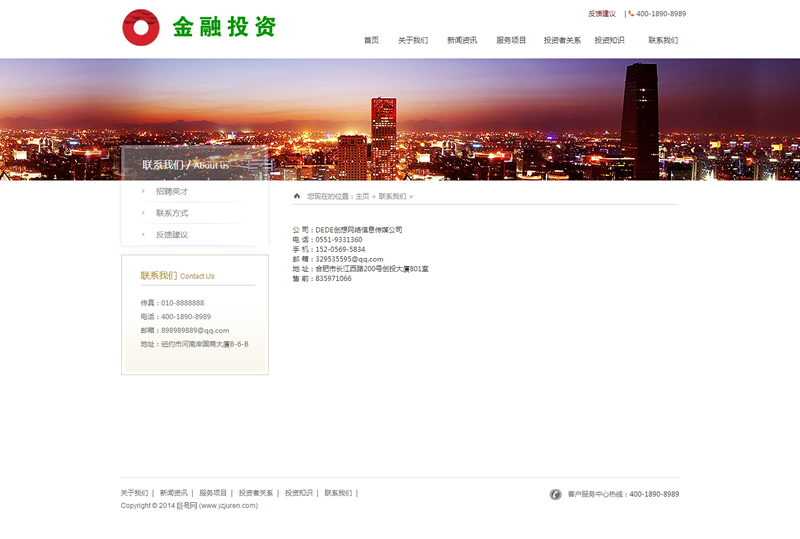800x539 pixels.
Task: Click 服务项目 link in the footer
Action: pyautogui.click(x=213, y=493)
